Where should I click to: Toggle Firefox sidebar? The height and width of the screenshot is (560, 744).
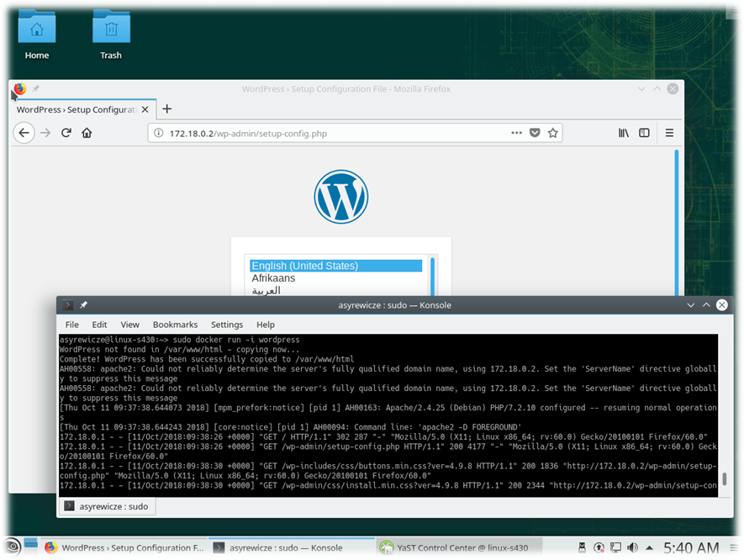coord(644,133)
